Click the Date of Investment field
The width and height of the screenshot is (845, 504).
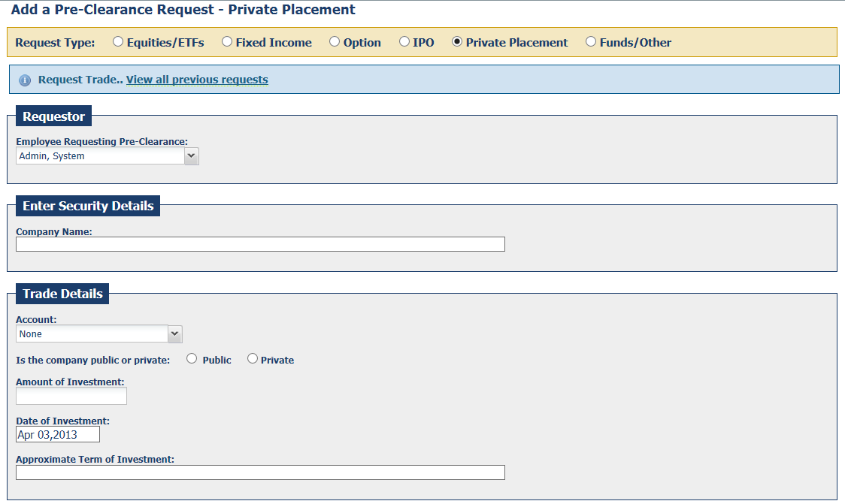[58, 435]
